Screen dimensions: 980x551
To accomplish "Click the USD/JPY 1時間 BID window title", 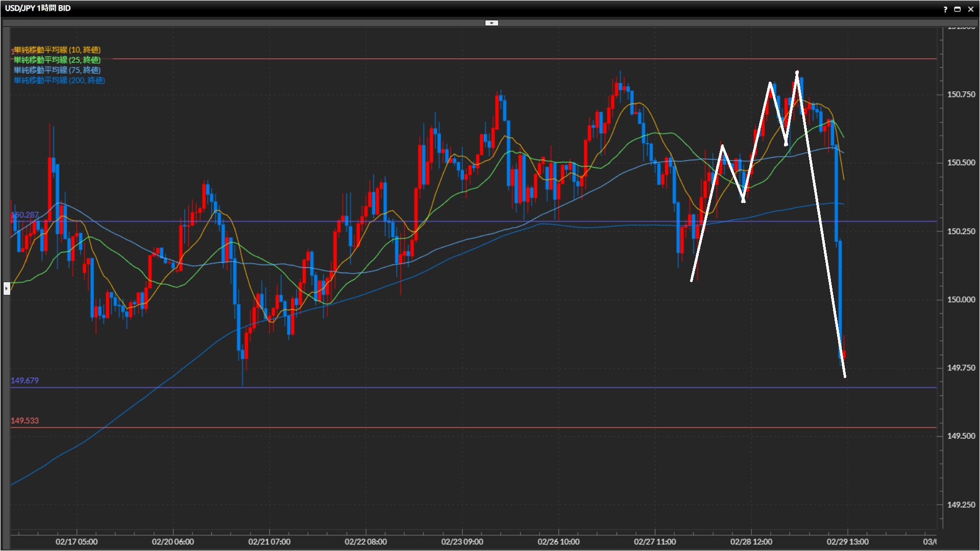I will 38,8.
